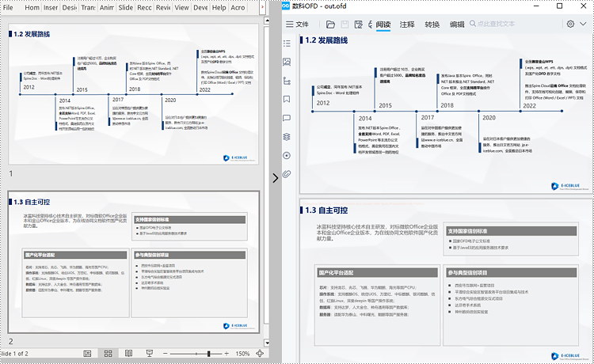Click the magnifier search icon
The image size is (594, 364).
[473, 24]
